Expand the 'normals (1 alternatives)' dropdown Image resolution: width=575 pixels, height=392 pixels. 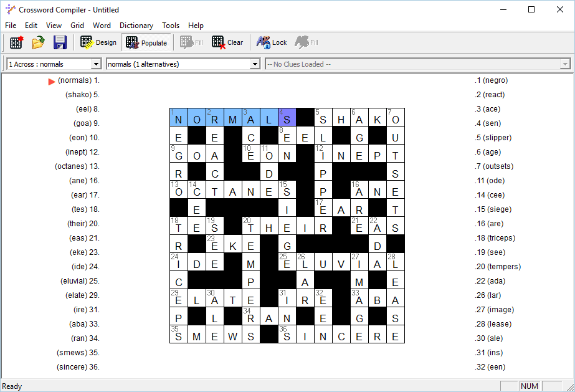tap(255, 64)
